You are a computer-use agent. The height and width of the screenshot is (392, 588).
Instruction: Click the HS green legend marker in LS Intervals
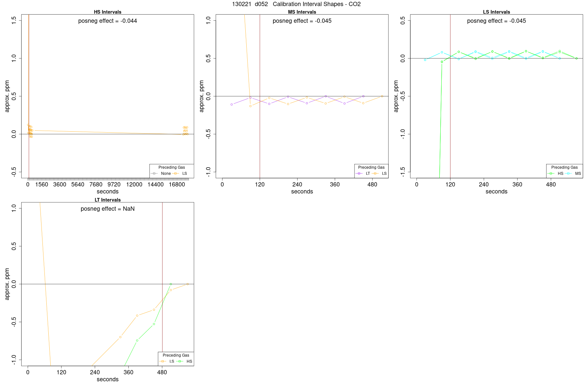551,173
